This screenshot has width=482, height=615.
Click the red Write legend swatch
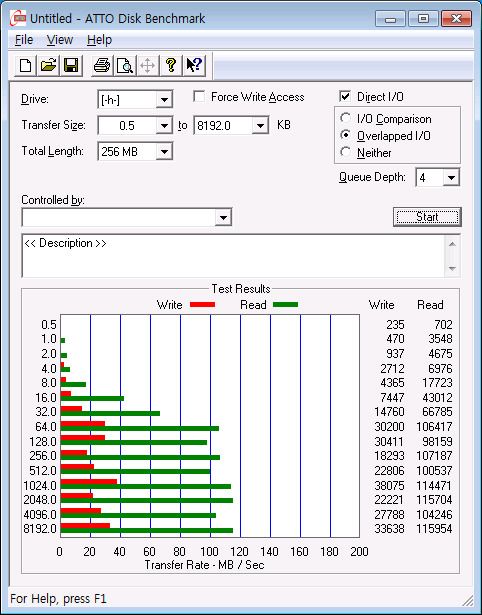(x=202, y=304)
